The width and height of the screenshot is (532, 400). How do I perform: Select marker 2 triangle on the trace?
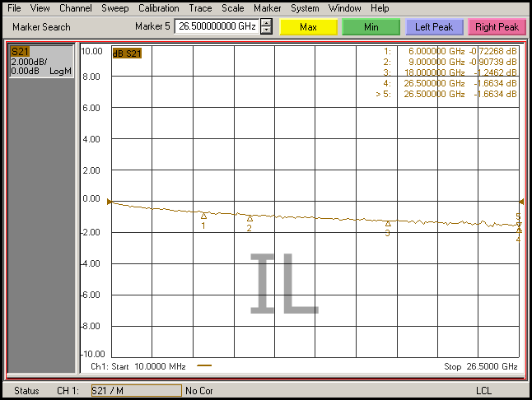pos(250,218)
